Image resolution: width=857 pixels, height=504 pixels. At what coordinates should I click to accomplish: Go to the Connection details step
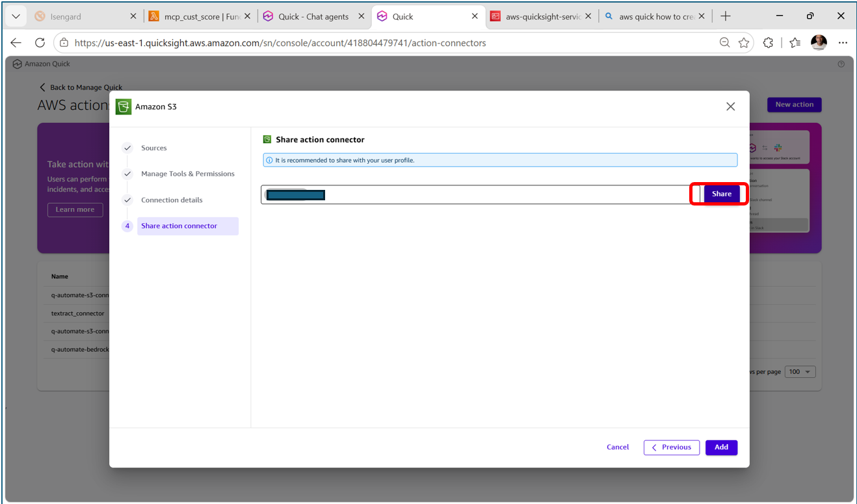pyautogui.click(x=172, y=200)
